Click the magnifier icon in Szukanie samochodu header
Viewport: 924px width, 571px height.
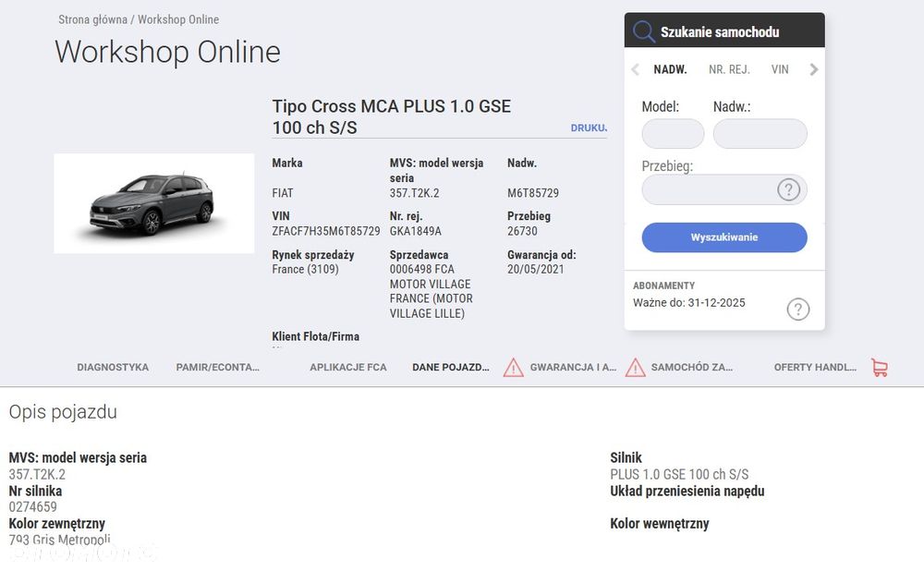point(643,31)
